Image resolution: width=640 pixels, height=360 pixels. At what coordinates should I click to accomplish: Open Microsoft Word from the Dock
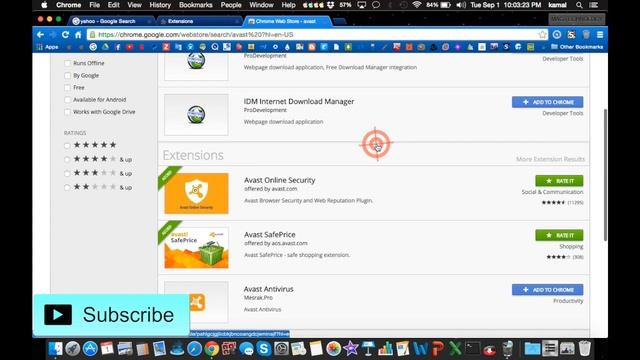pos(420,349)
